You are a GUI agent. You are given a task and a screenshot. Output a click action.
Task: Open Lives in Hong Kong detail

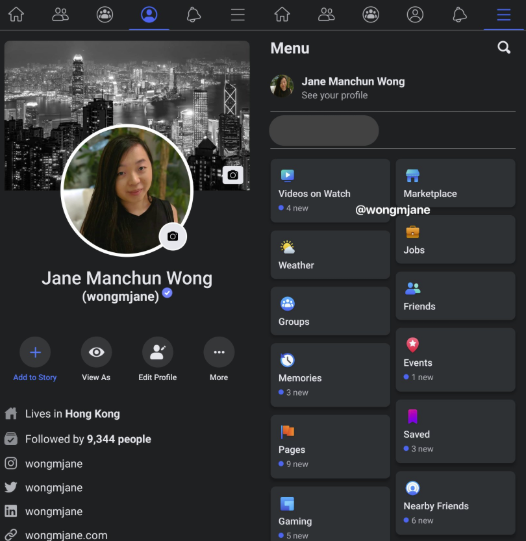coord(62,414)
